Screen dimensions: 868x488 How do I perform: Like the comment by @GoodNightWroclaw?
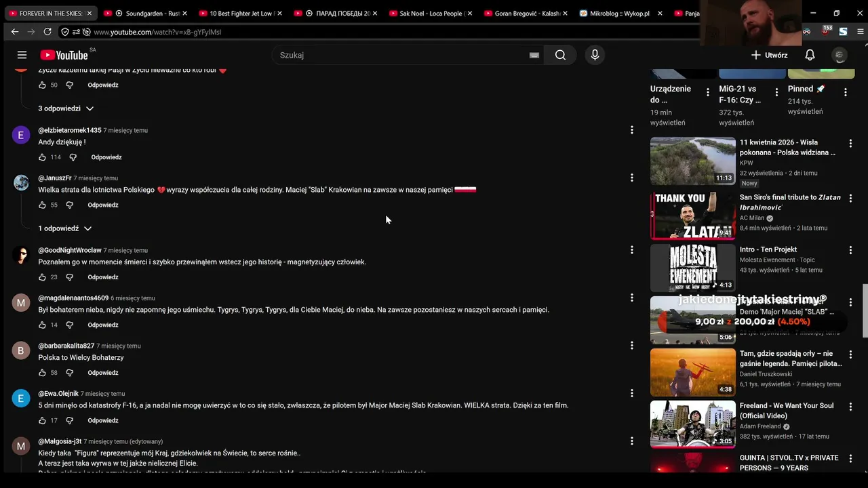tap(42, 277)
